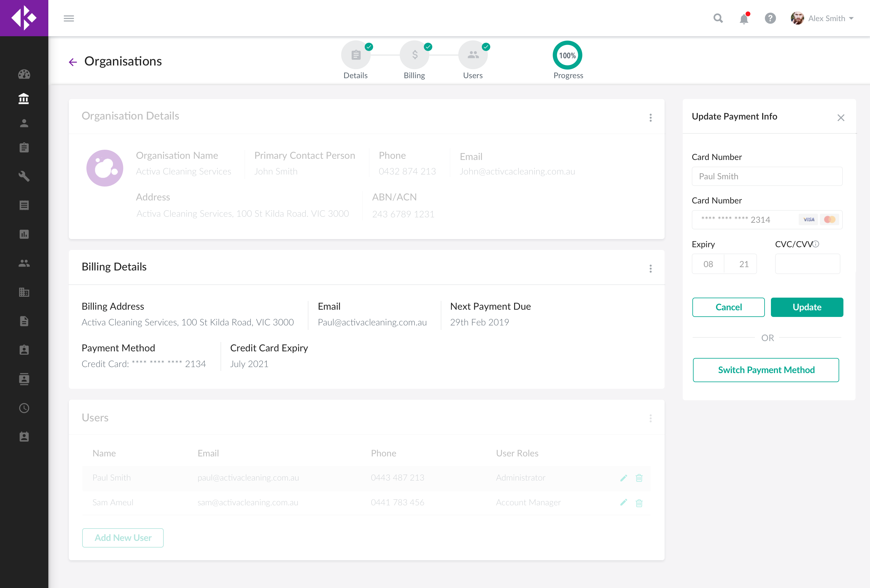Open the notifications bell
The width and height of the screenshot is (870, 588).
[x=744, y=18]
